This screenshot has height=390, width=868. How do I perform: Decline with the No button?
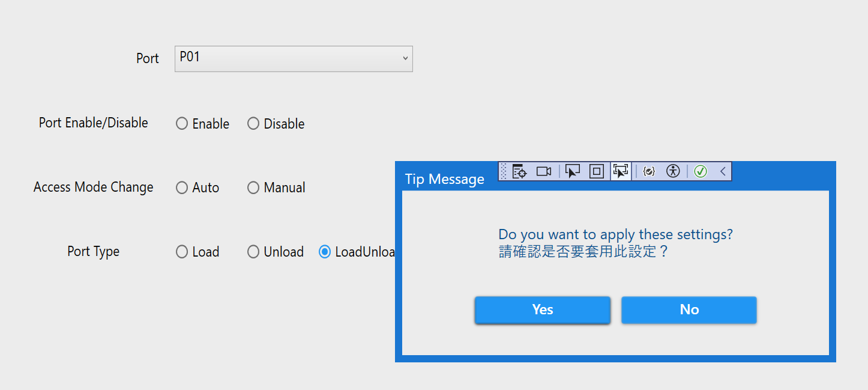coord(689,309)
